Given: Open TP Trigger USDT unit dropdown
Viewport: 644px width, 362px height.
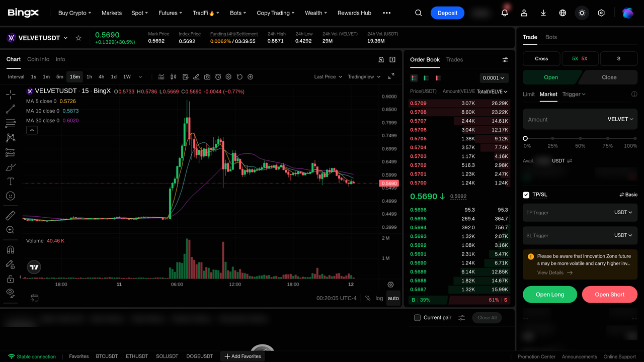Looking at the screenshot, I should pyautogui.click(x=623, y=213).
